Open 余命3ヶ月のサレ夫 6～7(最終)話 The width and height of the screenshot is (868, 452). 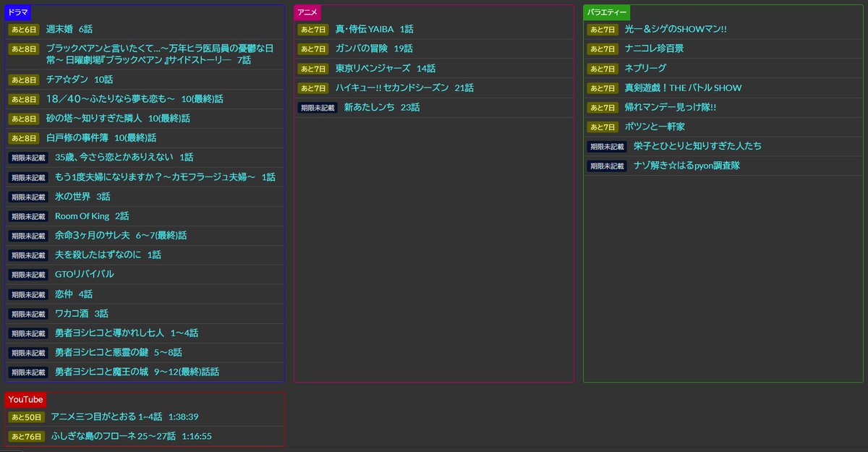tap(121, 236)
